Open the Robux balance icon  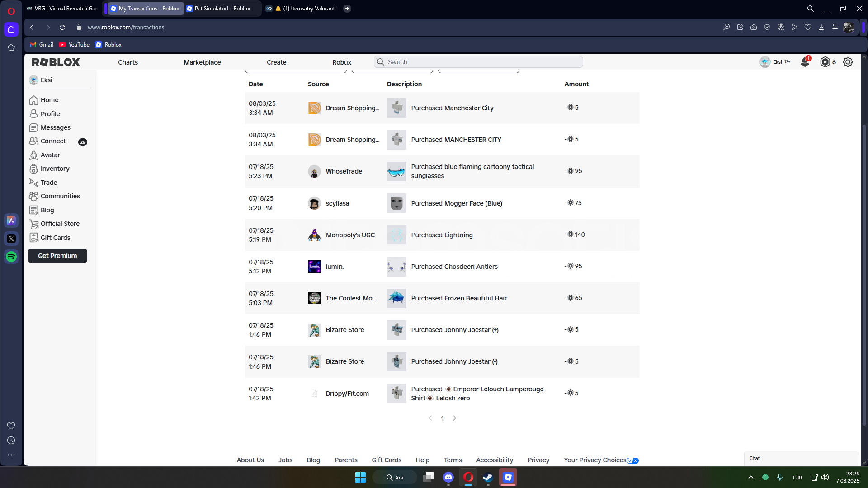click(825, 62)
